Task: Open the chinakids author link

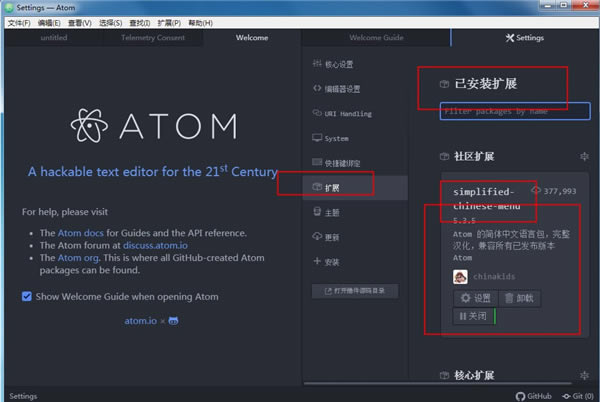Action: pos(494,277)
